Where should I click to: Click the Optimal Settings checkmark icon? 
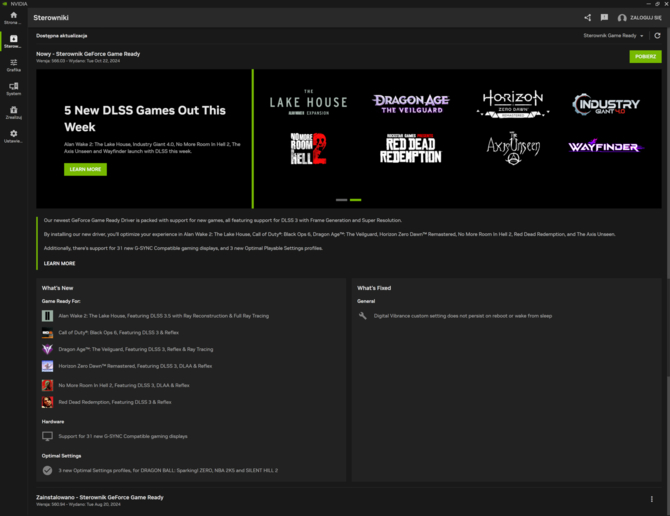(47, 470)
